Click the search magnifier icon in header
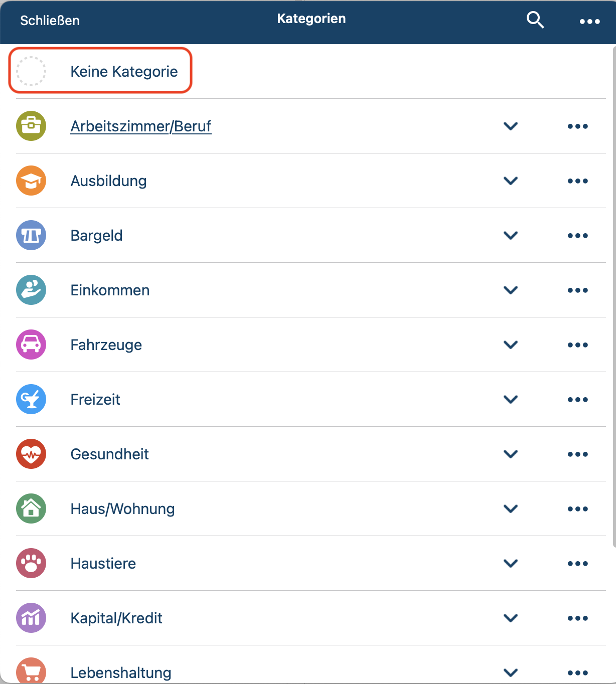This screenshot has height=684, width=616. 535,20
